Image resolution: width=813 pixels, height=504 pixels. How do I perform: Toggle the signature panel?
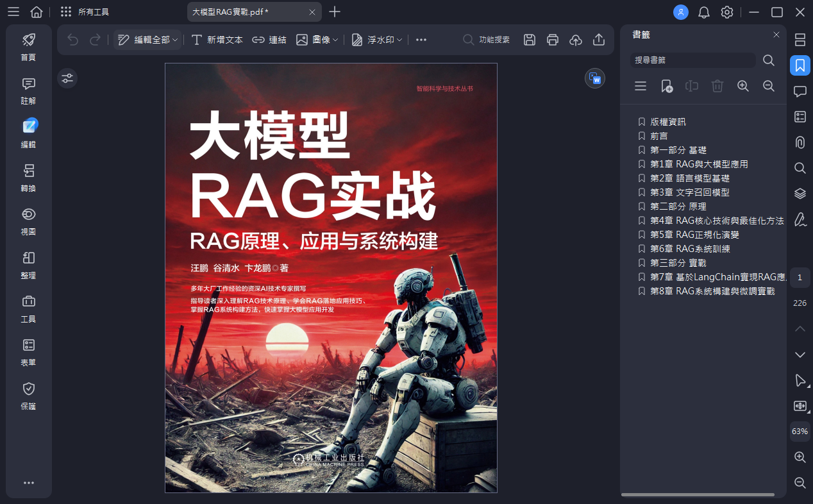(800, 219)
